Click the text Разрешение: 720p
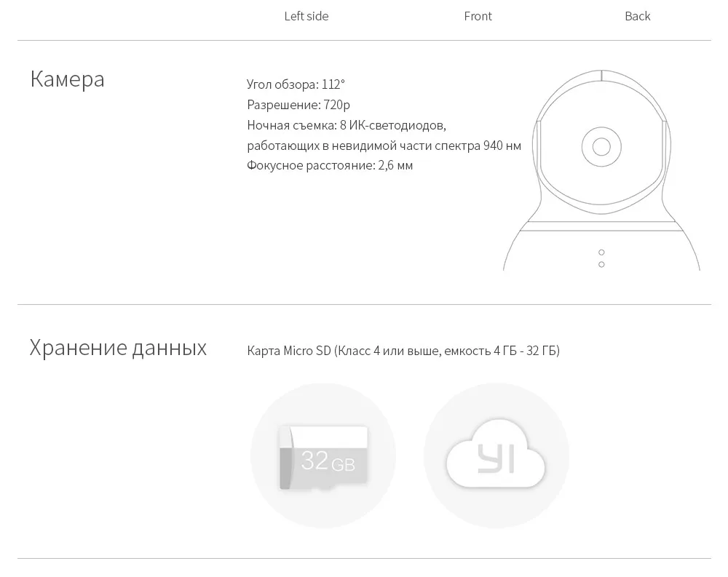Image resolution: width=728 pixels, height=577 pixels. coord(298,105)
